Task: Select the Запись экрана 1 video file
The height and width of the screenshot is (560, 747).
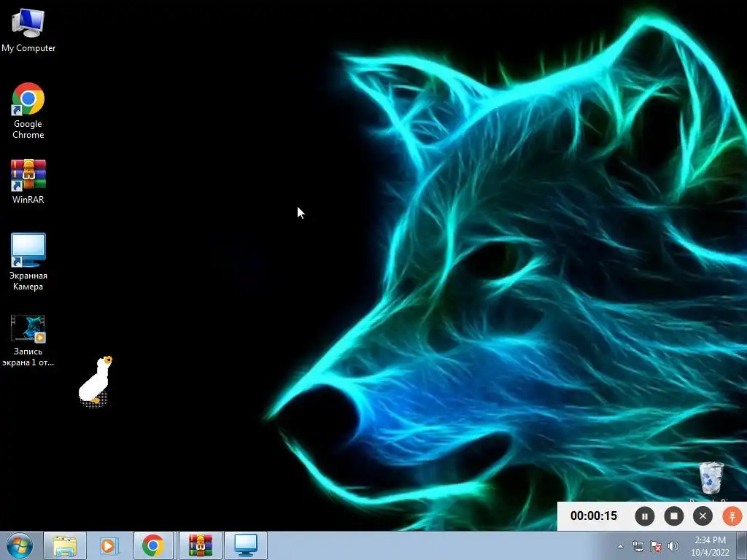Action: 28,341
